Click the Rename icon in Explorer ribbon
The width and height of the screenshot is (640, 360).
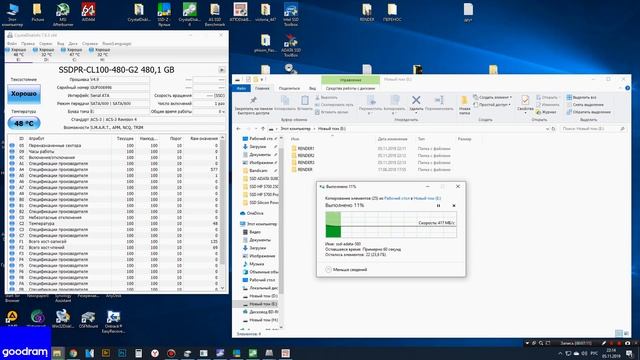click(x=439, y=100)
